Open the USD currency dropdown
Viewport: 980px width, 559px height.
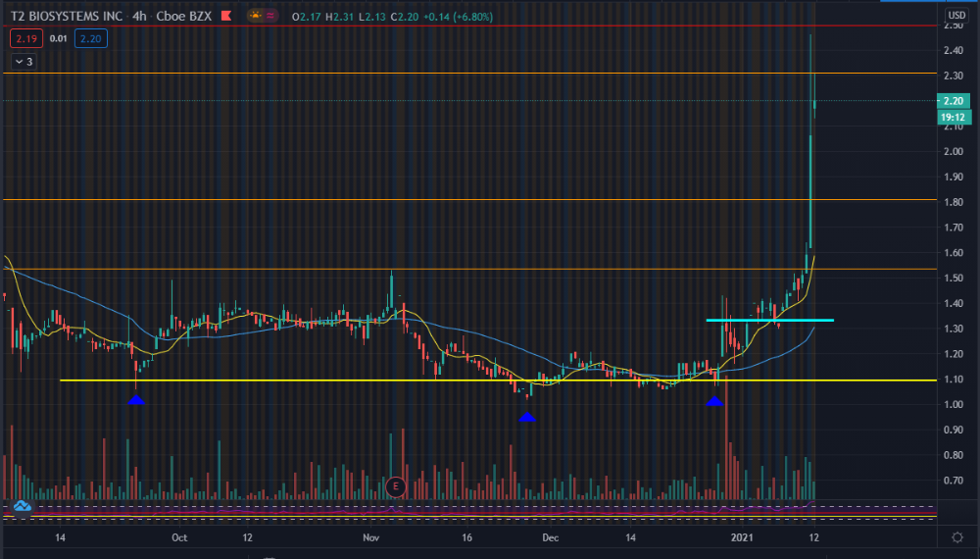pos(956,15)
